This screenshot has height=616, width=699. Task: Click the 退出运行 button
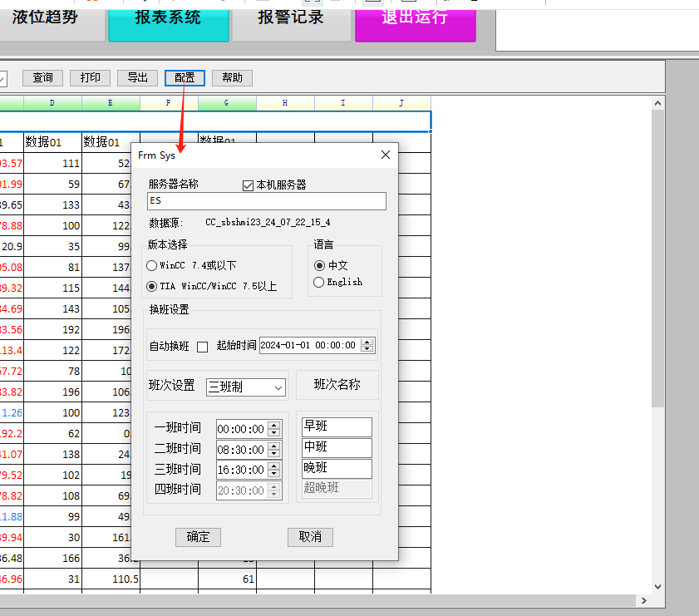pos(415,18)
